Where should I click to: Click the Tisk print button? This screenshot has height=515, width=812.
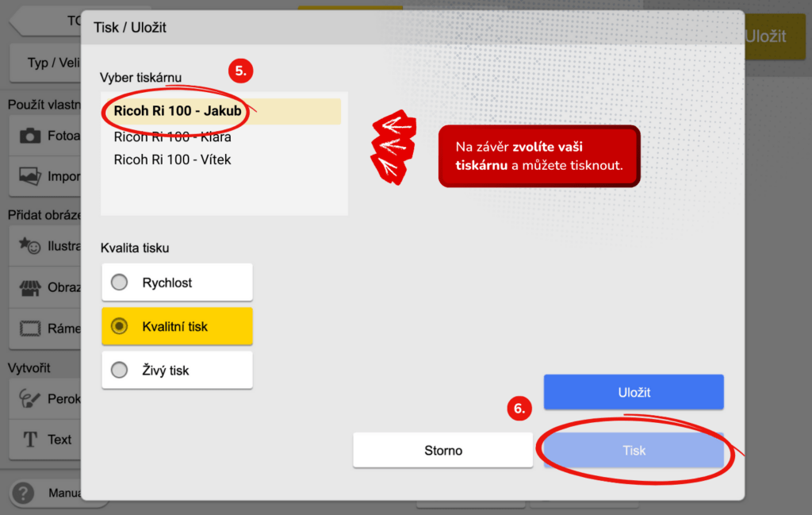coord(634,450)
